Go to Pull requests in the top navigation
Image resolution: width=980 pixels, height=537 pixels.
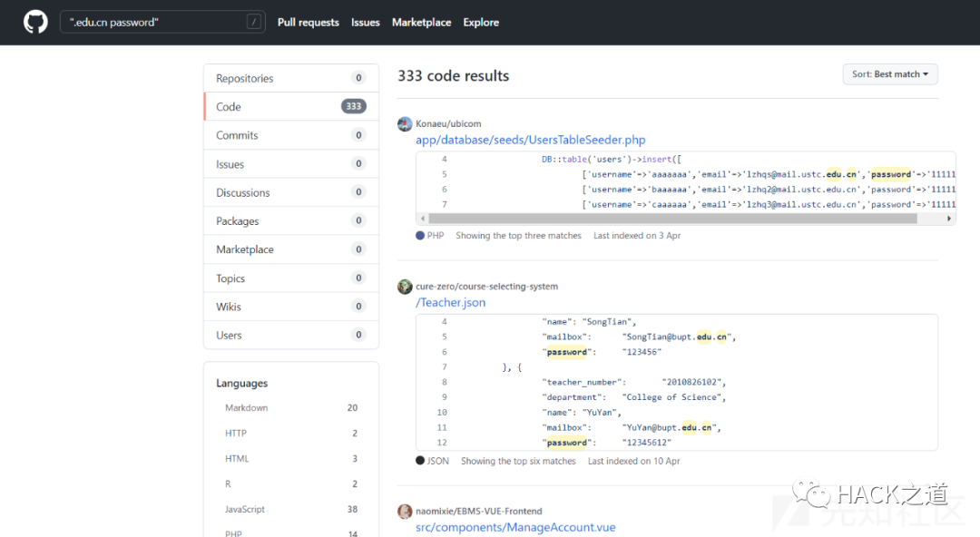(x=309, y=22)
